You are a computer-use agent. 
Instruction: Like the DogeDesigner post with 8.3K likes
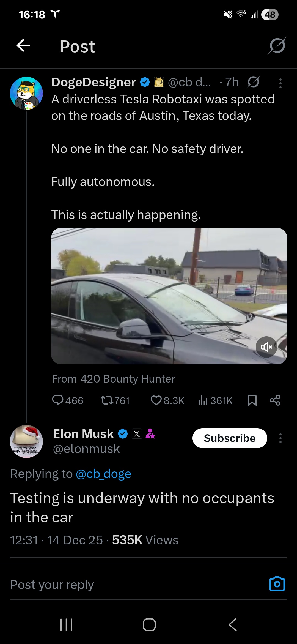(x=156, y=400)
